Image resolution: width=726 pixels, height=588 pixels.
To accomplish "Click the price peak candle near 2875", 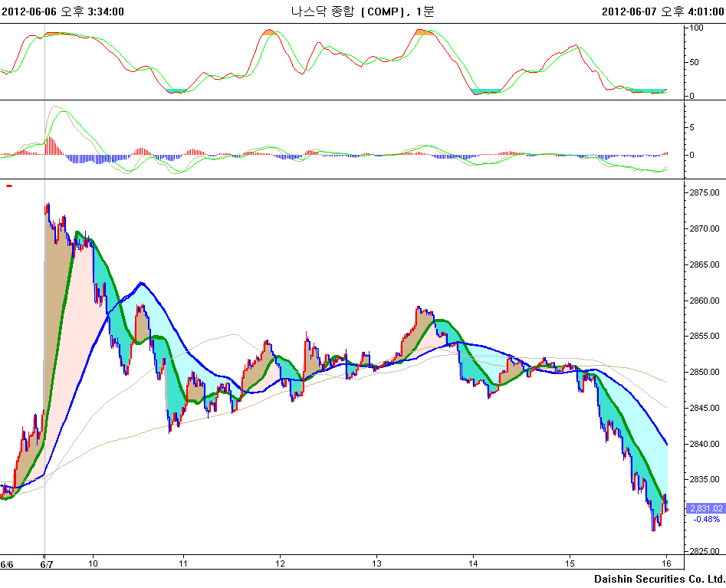I will (48, 208).
